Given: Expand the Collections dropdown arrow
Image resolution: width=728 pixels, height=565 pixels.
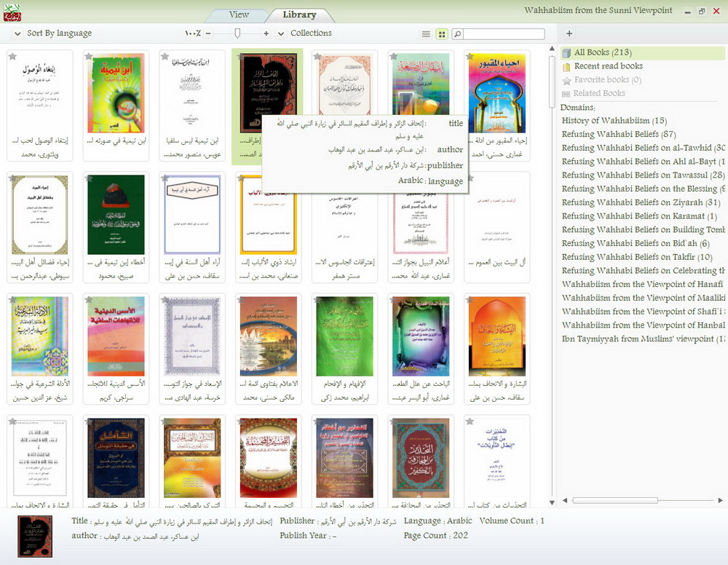Looking at the screenshot, I should tap(281, 33).
